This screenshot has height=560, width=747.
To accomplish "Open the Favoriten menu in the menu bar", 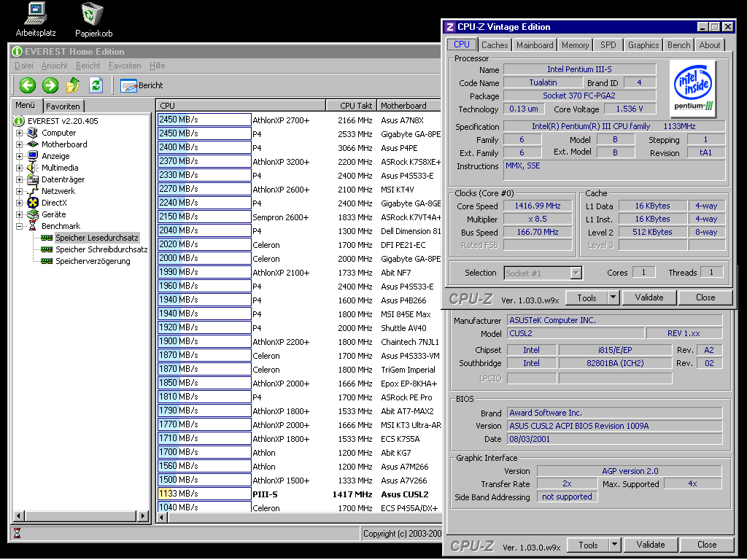I will (x=125, y=66).
